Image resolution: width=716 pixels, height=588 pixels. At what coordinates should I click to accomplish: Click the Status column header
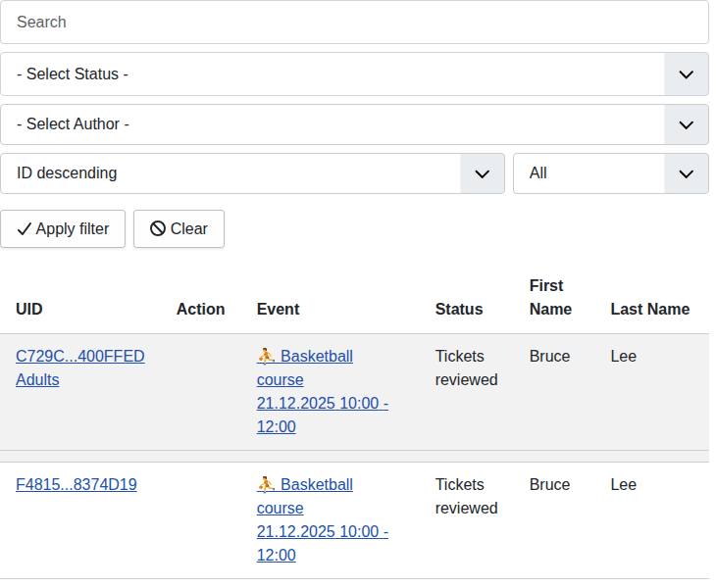click(x=459, y=309)
